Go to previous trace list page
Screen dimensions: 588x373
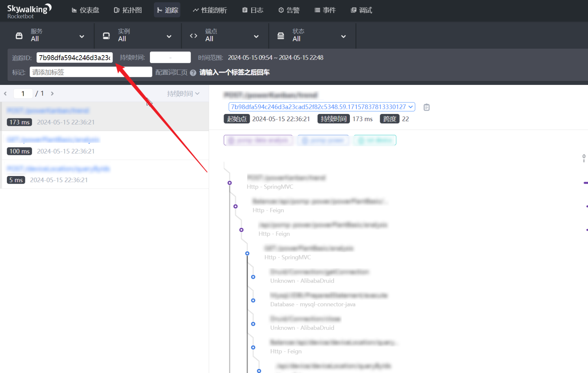[5, 94]
